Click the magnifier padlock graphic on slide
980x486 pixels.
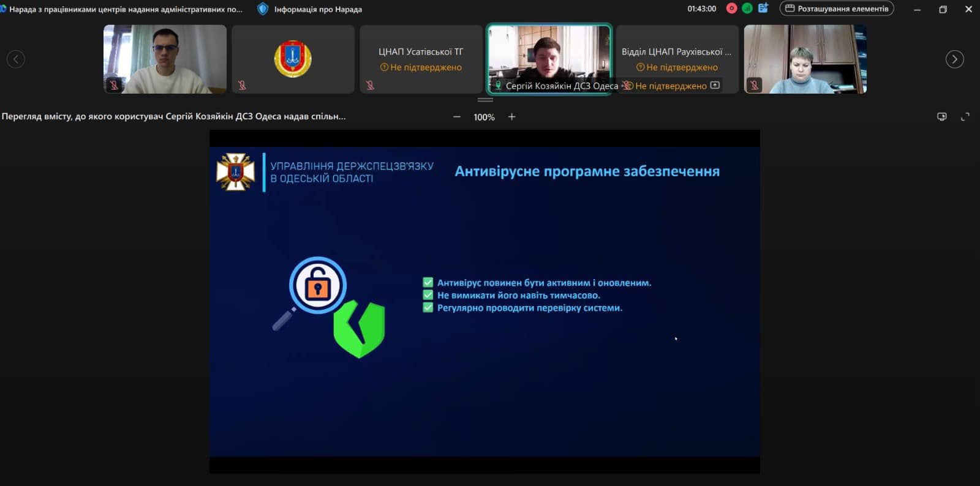tap(311, 293)
